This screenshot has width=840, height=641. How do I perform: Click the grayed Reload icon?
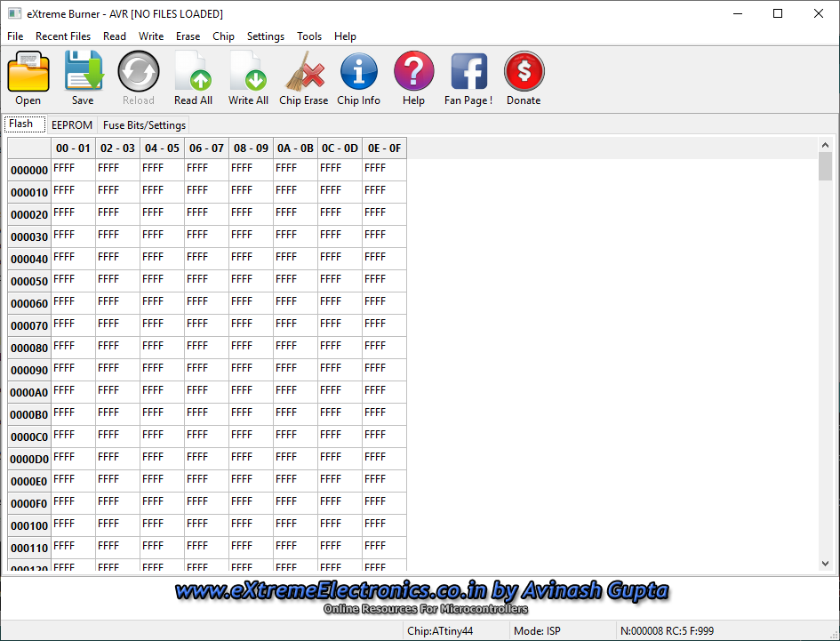click(138, 71)
